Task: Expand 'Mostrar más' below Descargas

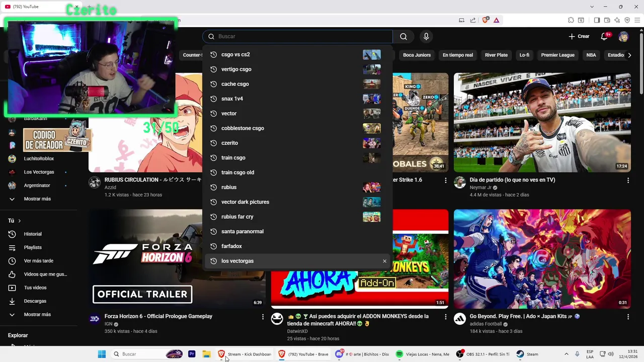Action: tap(37, 314)
